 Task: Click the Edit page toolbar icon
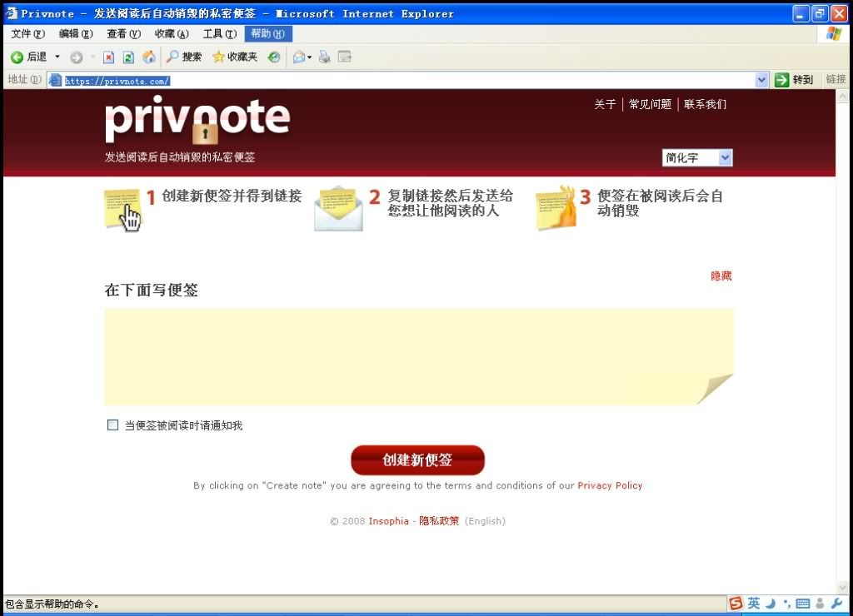(345, 57)
